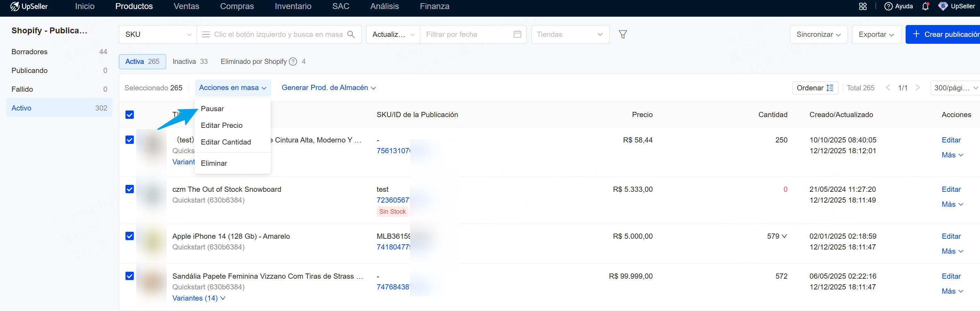This screenshot has height=311, width=980.
Task: Open the Inventario nav item
Action: tap(293, 7)
